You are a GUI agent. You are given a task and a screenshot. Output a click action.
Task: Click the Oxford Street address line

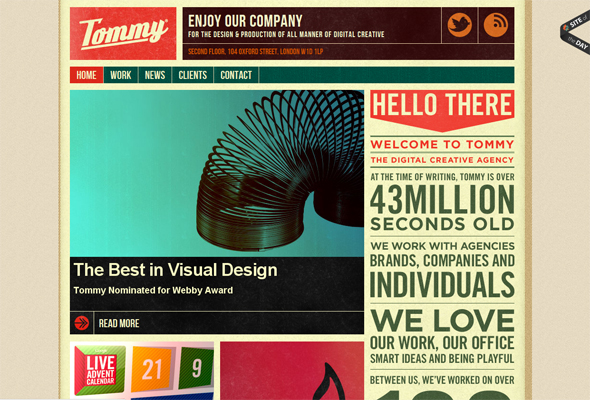(x=255, y=52)
